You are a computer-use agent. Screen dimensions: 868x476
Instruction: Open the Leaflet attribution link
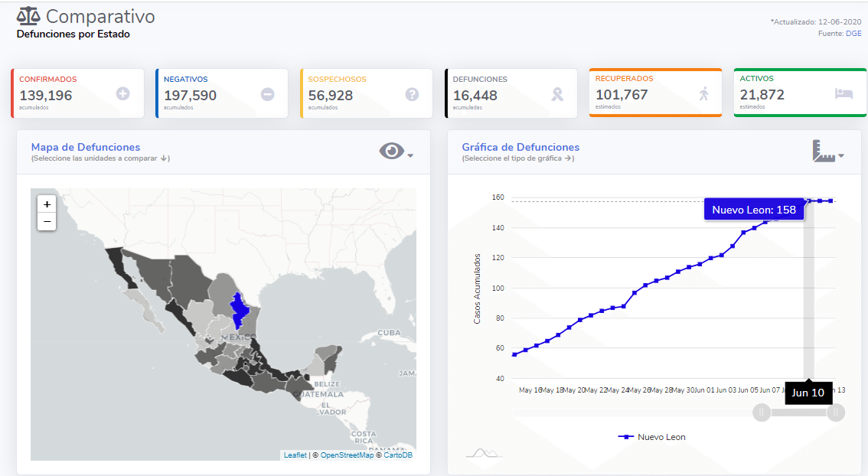pyautogui.click(x=295, y=455)
